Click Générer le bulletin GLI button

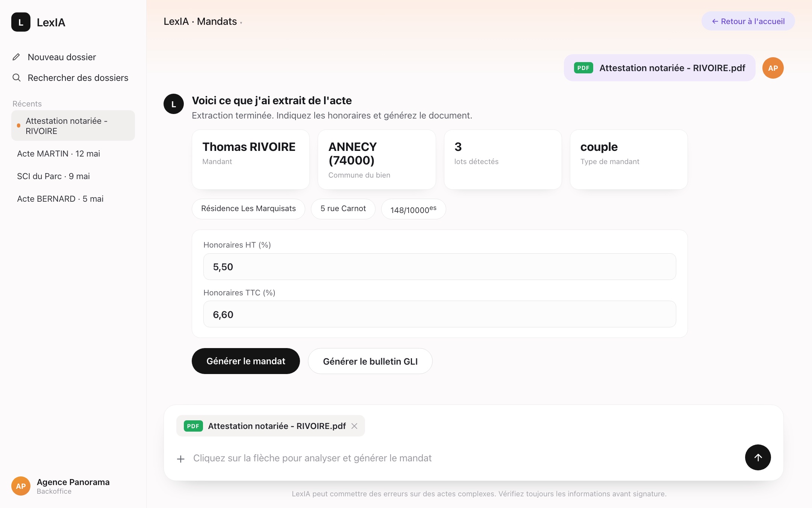pos(370,361)
